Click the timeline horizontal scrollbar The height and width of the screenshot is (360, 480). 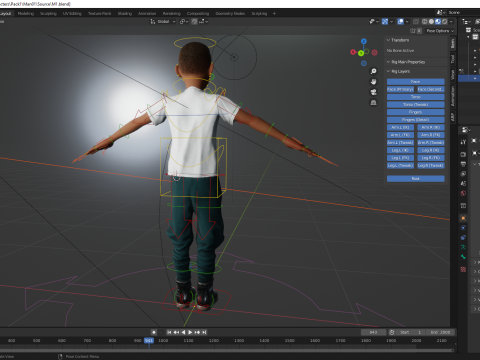(227, 350)
